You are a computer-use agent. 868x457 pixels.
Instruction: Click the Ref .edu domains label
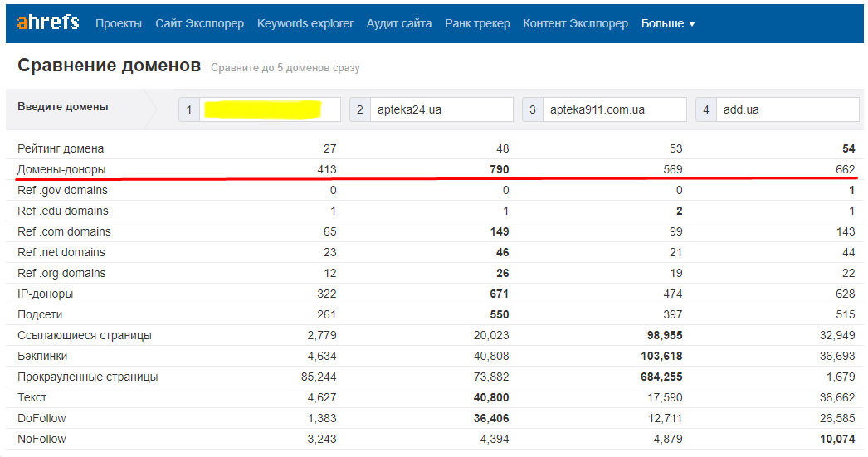tap(62, 211)
